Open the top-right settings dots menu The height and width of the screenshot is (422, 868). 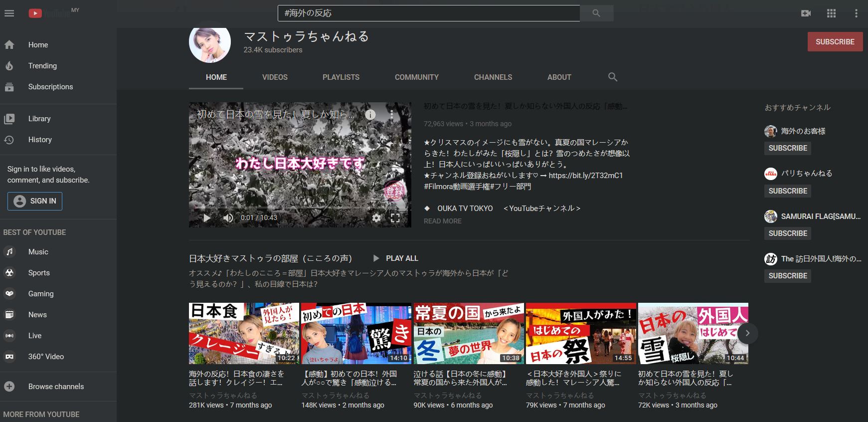856,13
